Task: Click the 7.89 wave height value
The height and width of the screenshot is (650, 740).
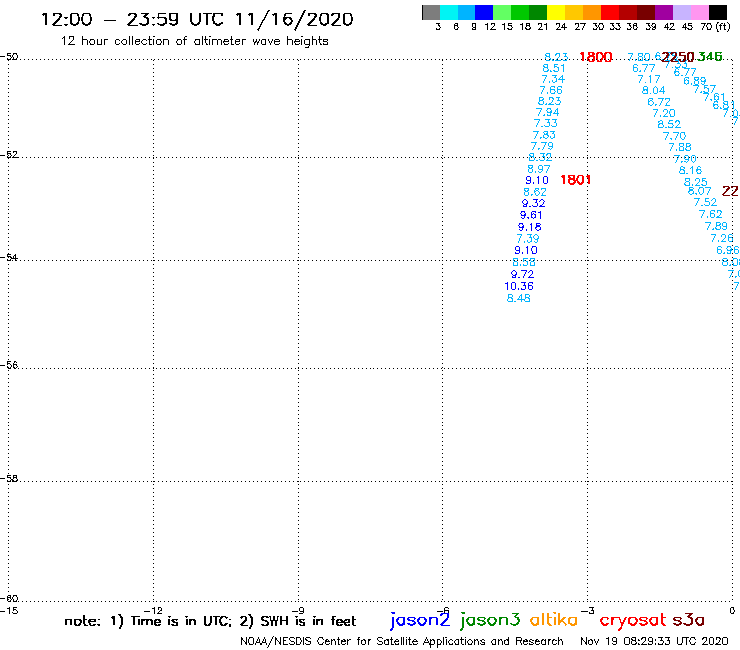Action: 716,226
